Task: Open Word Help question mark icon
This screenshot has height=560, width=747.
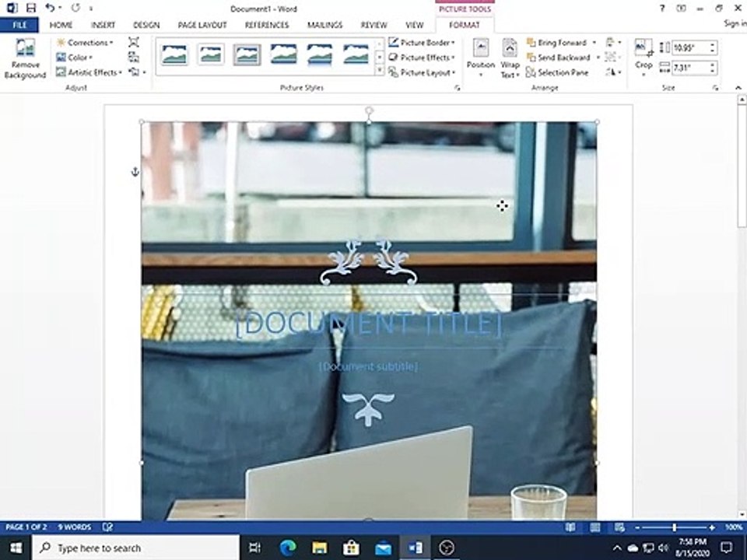Action: pyautogui.click(x=661, y=8)
